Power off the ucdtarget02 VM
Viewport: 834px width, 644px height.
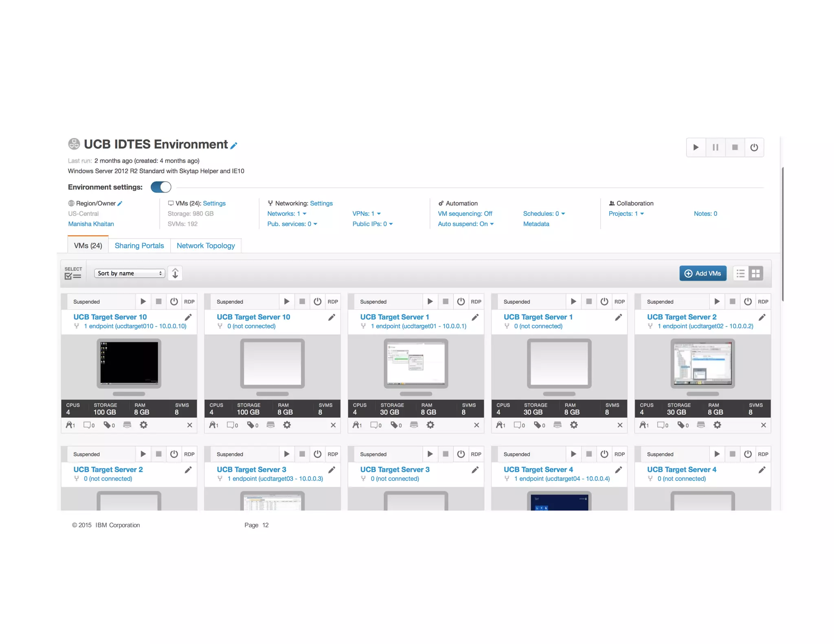coord(748,302)
